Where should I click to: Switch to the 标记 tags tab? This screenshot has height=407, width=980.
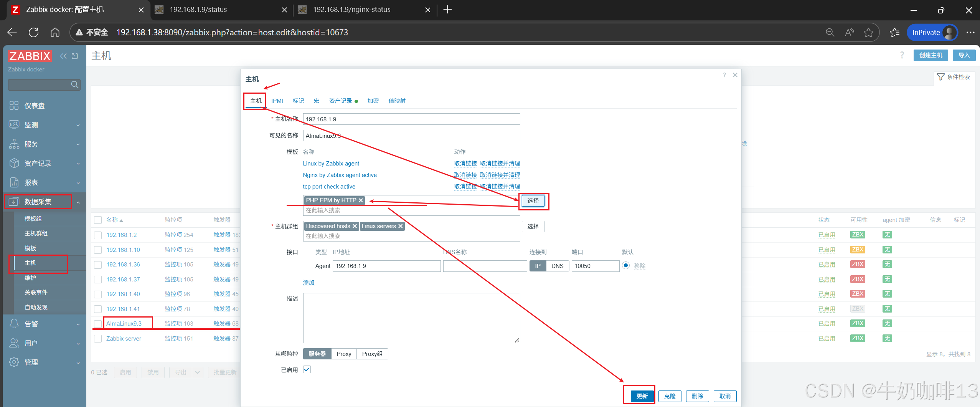click(298, 101)
